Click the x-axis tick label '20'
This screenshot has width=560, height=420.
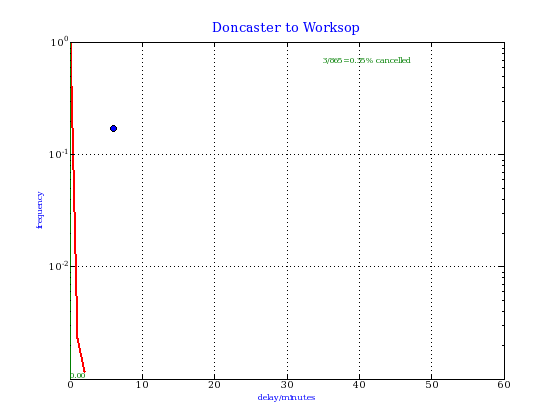[214, 385]
